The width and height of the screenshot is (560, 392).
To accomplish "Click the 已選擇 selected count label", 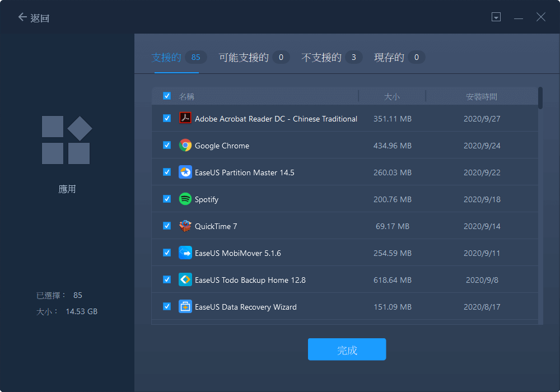I will (x=51, y=295).
